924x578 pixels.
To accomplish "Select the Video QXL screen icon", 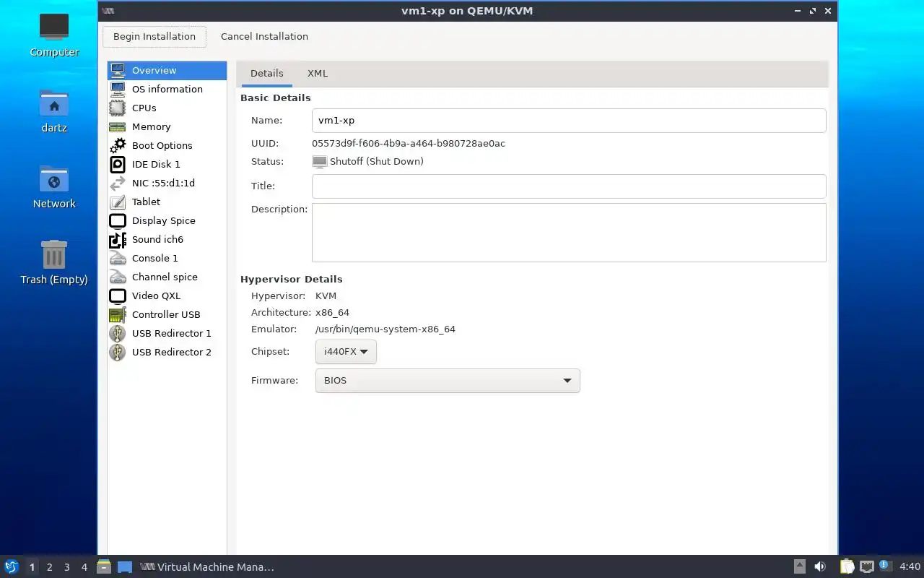I will coord(118,296).
